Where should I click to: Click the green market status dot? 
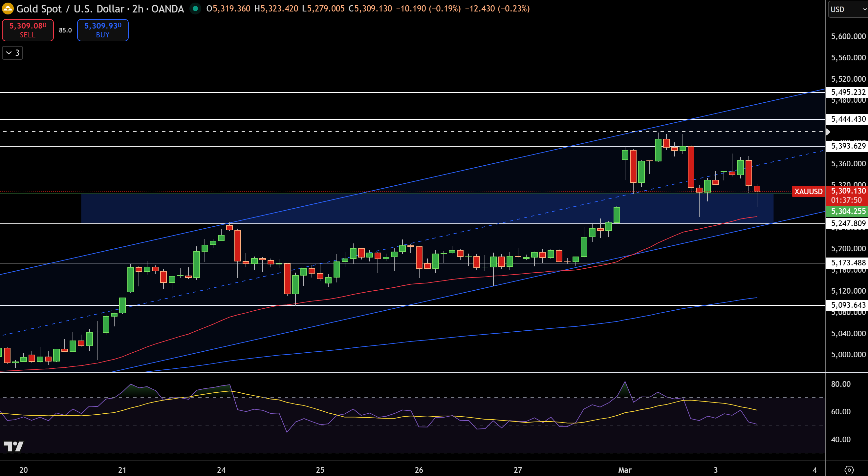click(x=195, y=9)
